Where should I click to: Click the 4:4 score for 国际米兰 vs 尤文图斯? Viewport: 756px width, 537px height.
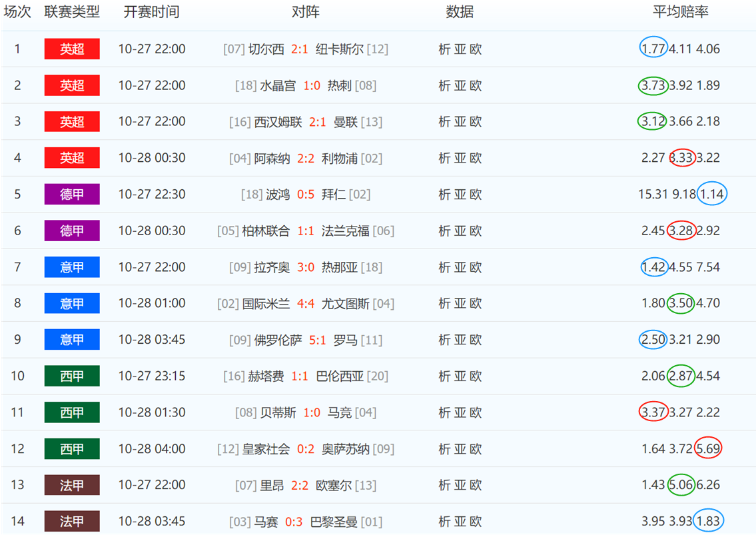(306, 304)
